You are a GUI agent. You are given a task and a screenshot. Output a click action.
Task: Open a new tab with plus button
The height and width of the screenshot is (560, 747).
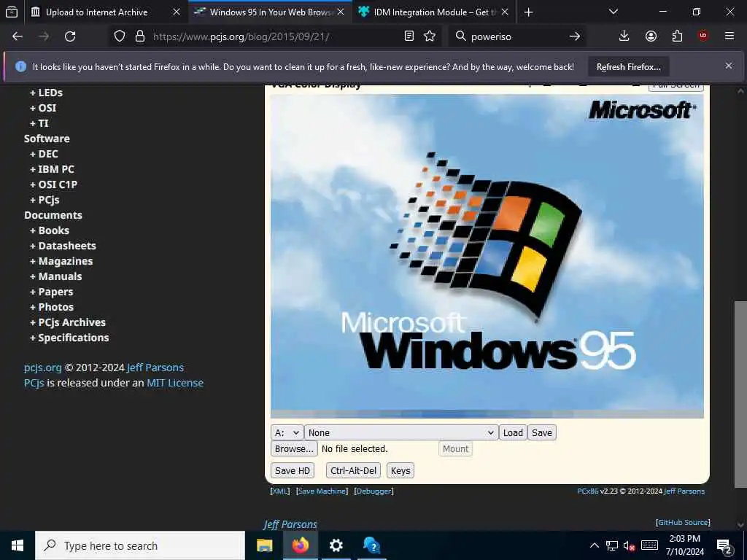coord(528,12)
